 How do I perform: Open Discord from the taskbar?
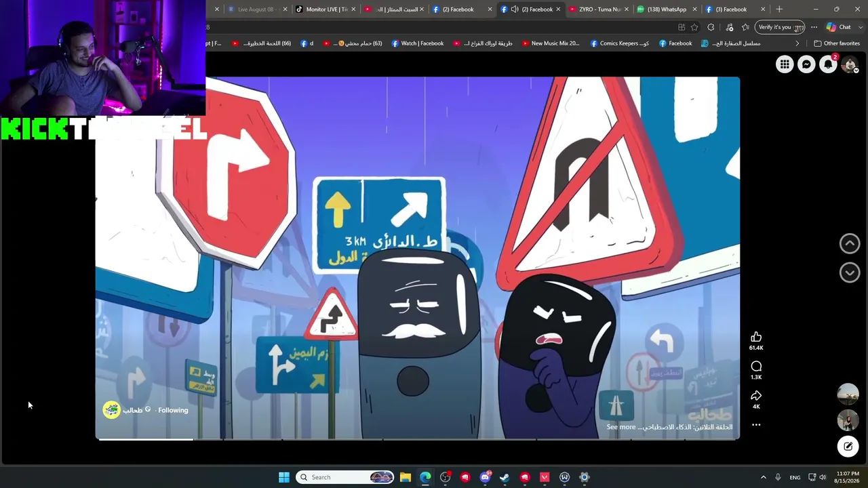[485, 477]
